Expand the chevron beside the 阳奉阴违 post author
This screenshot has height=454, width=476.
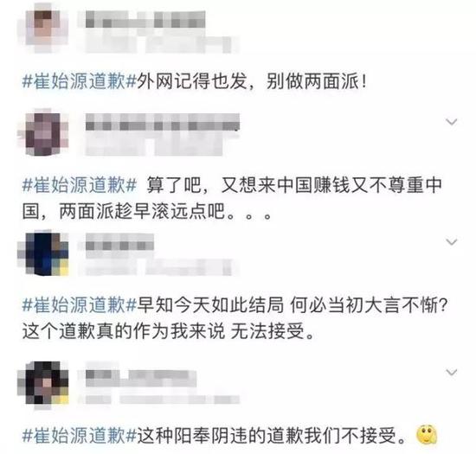click(452, 372)
